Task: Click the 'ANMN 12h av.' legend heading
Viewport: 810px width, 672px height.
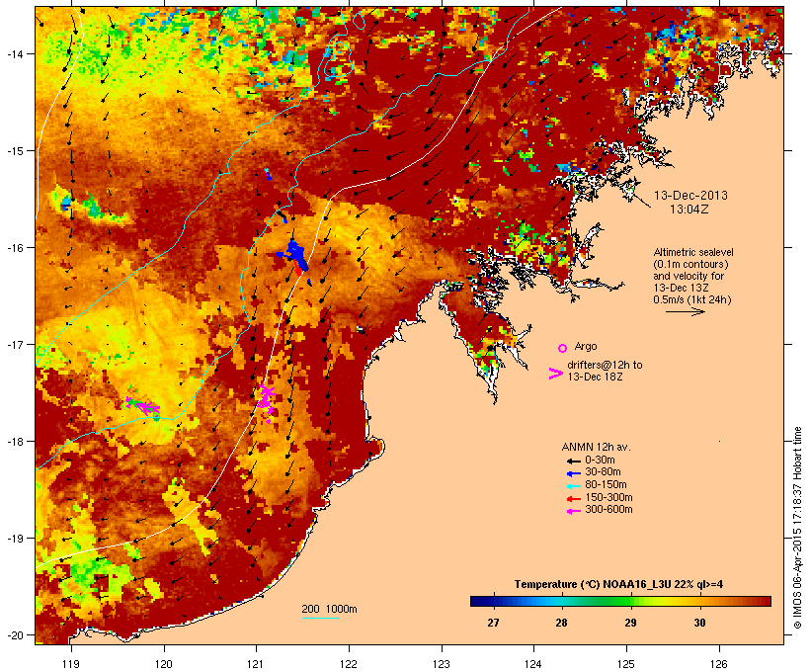Action: tap(596, 447)
